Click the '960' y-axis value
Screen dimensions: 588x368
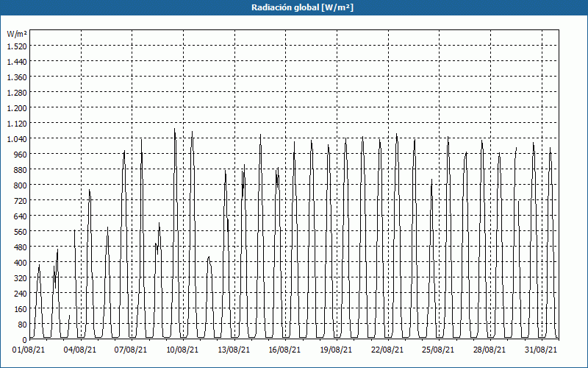21,155
